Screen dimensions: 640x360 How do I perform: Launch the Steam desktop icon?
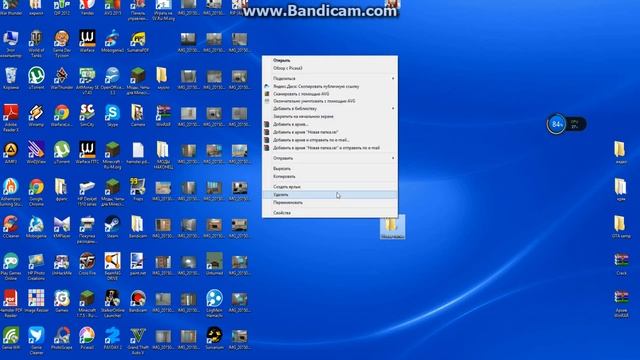[112, 227]
